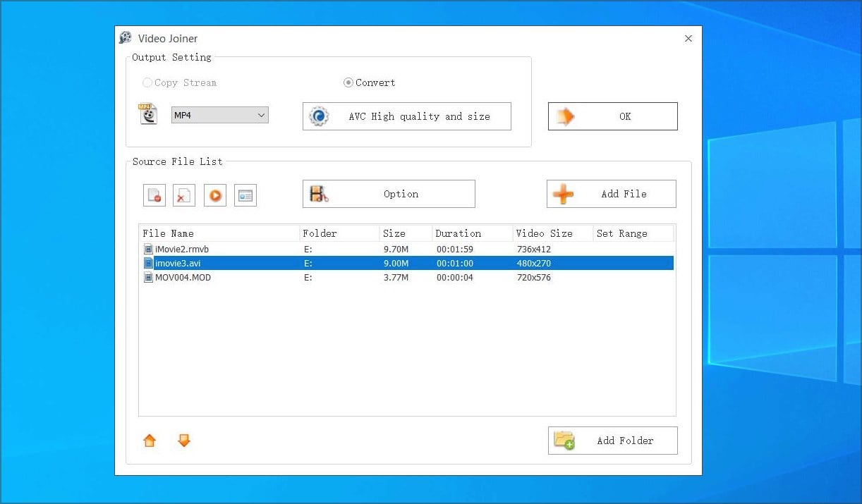
Task: Click the Set Range column header
Action: (633, 233)
